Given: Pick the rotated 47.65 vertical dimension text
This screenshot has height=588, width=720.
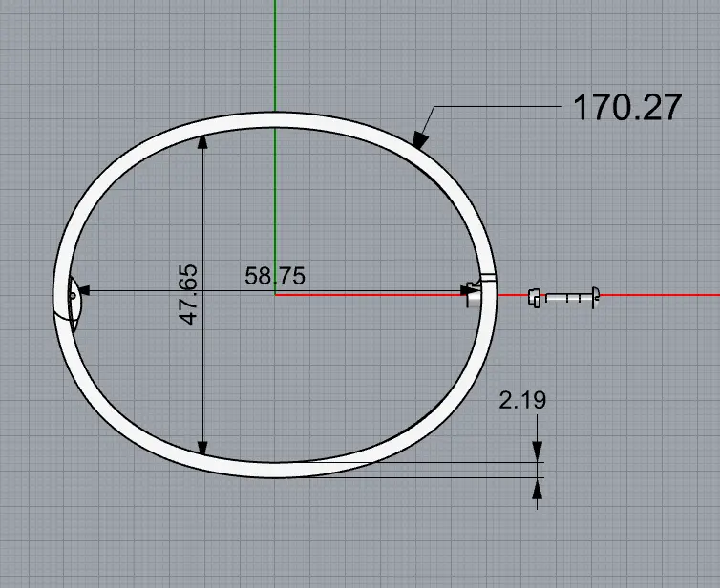Looking at the screenshot, I should (188, 295).
